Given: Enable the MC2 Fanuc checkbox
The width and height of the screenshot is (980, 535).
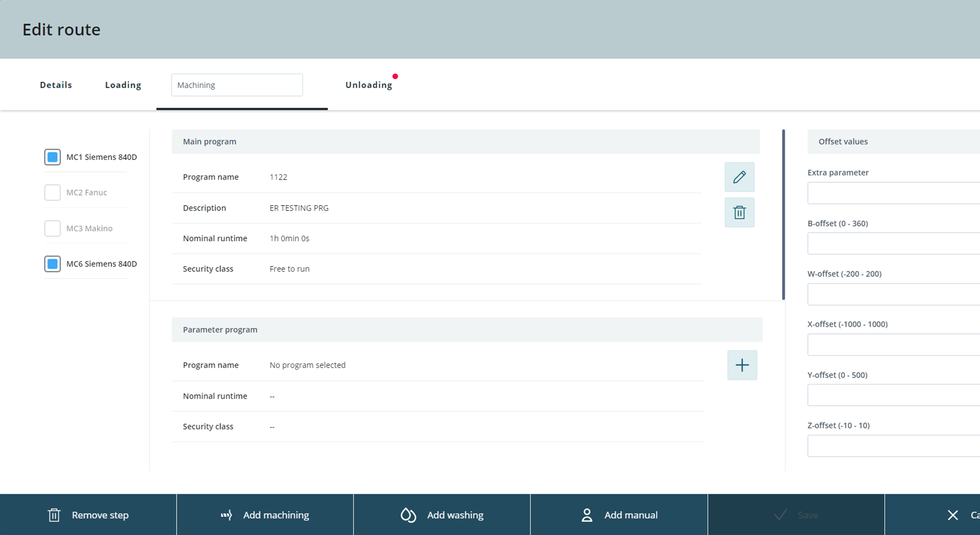Looking at the screenshot, I should [52, 192].
